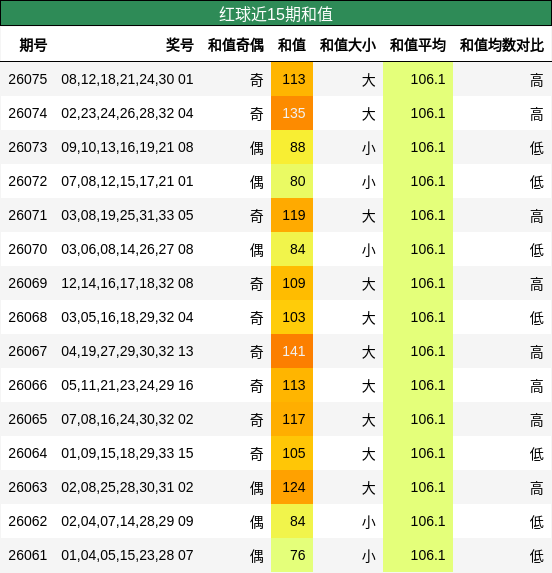Click numbers 03,08,19,25,31,33 05
Image resolution: width=552 pixels, height=573 pixels.
pyautogui.click(x=127, y=215)
